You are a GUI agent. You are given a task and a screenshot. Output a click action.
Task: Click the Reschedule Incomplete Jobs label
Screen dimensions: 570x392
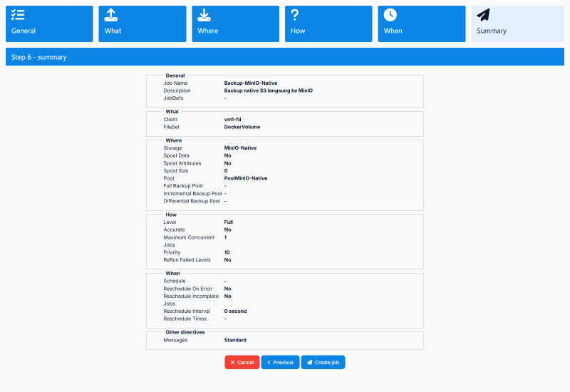pyautogui.click(x=191, y=300)
